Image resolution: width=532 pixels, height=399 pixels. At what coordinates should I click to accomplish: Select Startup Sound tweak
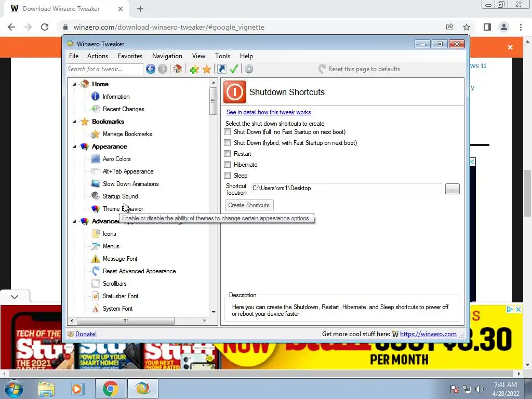click(120, 196)
